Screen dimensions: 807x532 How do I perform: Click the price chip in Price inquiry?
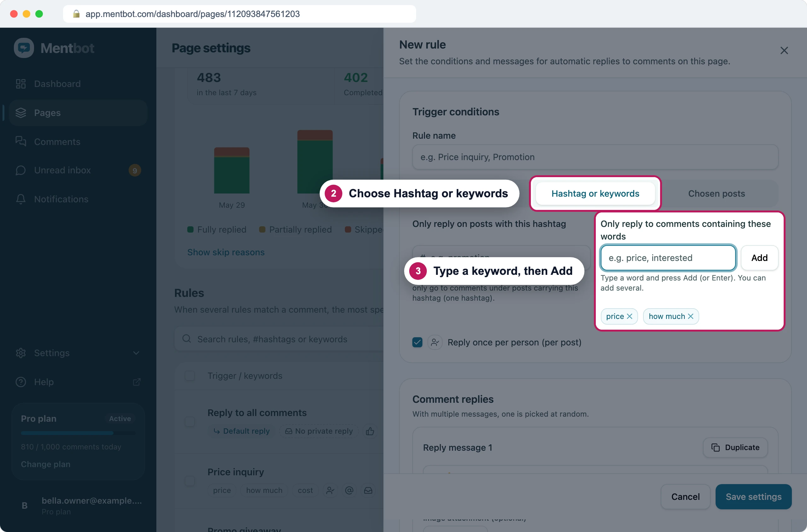222,490
